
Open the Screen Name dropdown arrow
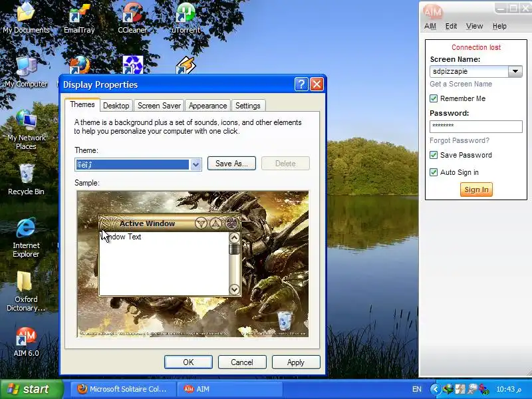(515, 71)
